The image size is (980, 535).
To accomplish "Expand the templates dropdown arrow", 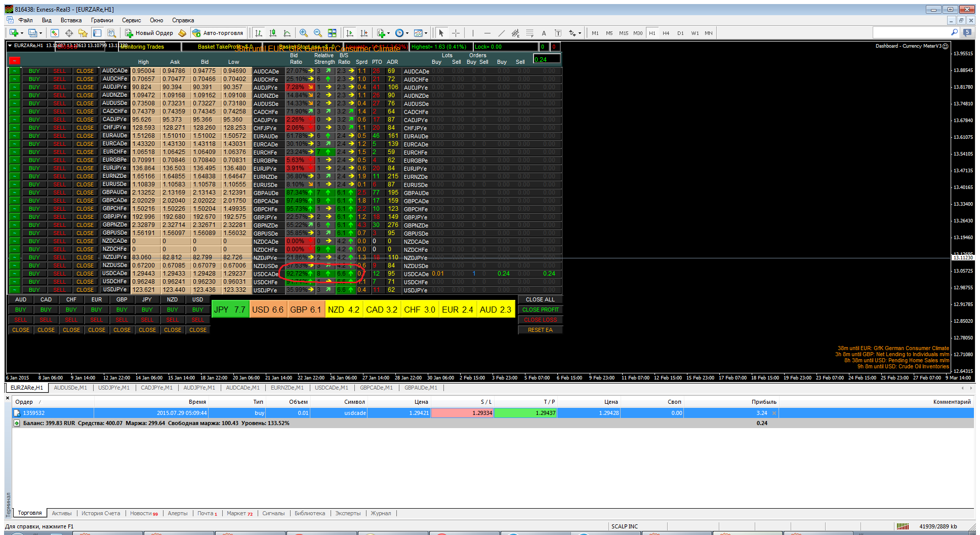I will point(426,33).
